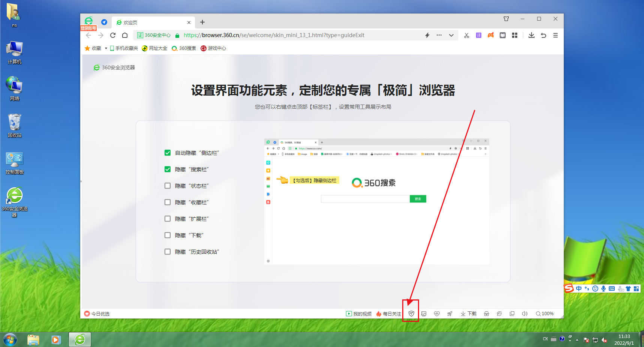Open a new tab with plus button
This screenshot has height=347, width=644.
202,22
